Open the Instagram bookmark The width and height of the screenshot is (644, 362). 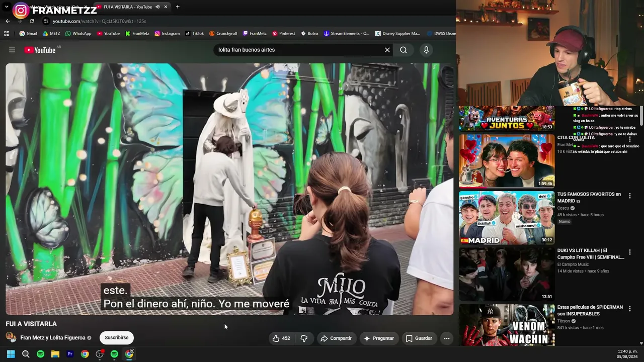167,34
